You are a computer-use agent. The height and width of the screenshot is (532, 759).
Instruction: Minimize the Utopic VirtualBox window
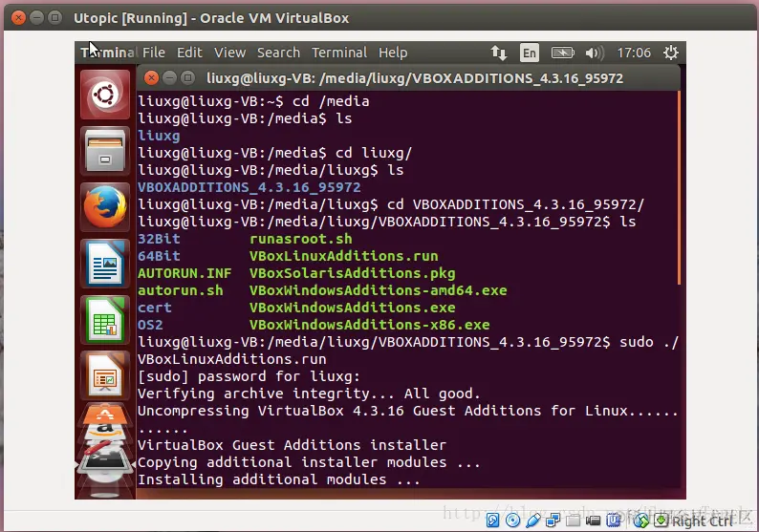coord(36,18)
